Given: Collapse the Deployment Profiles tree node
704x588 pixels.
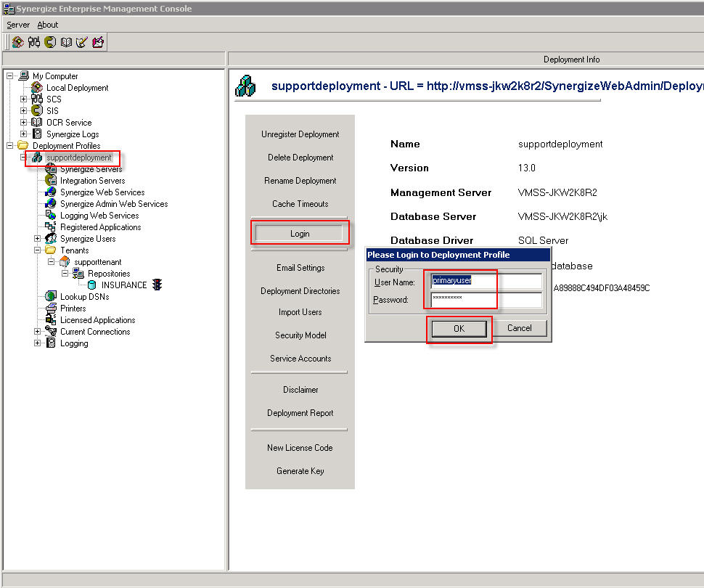Looking at the screenshot, I should coord(10,145).
